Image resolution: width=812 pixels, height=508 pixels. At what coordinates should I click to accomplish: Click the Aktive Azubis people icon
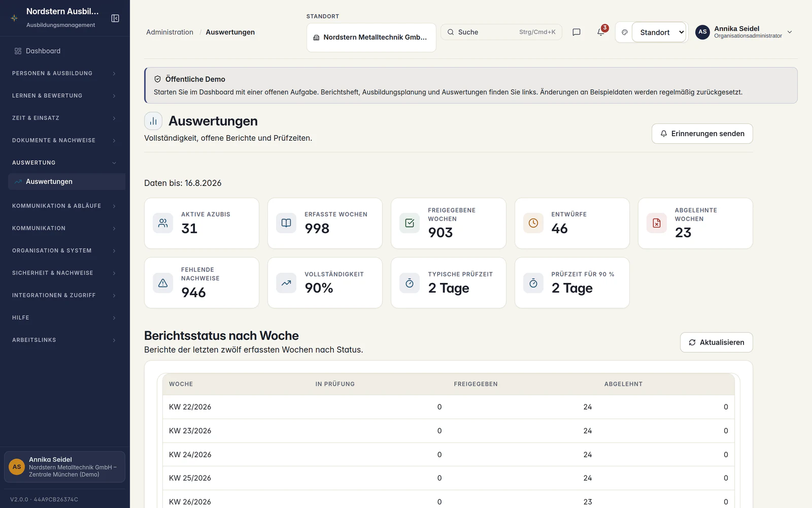pos(163,223)
